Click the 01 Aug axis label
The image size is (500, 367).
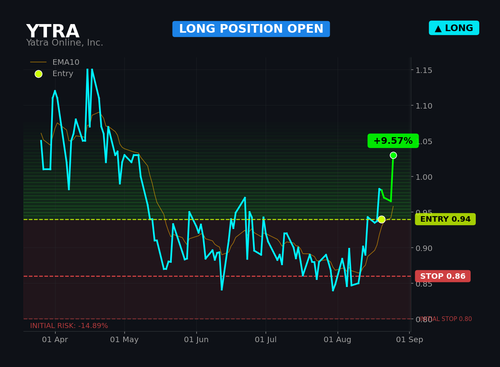(337, 340)
